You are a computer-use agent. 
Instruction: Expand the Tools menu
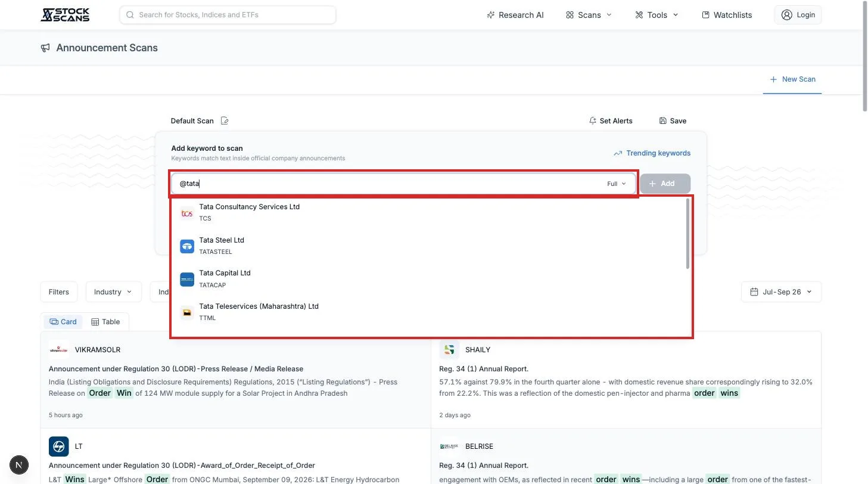point(657,15)
